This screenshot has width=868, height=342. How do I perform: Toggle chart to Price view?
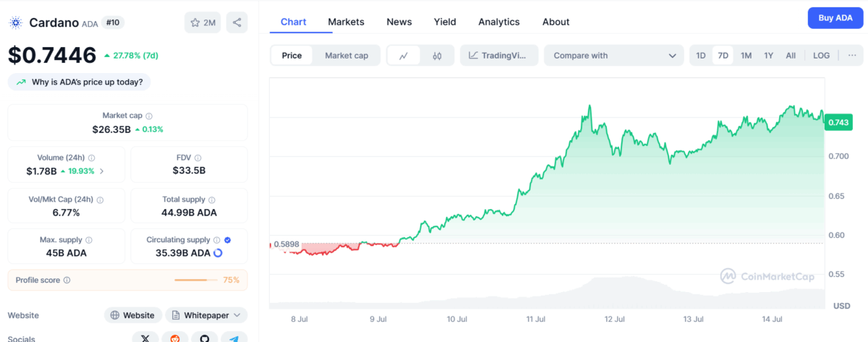pos(292,56)
